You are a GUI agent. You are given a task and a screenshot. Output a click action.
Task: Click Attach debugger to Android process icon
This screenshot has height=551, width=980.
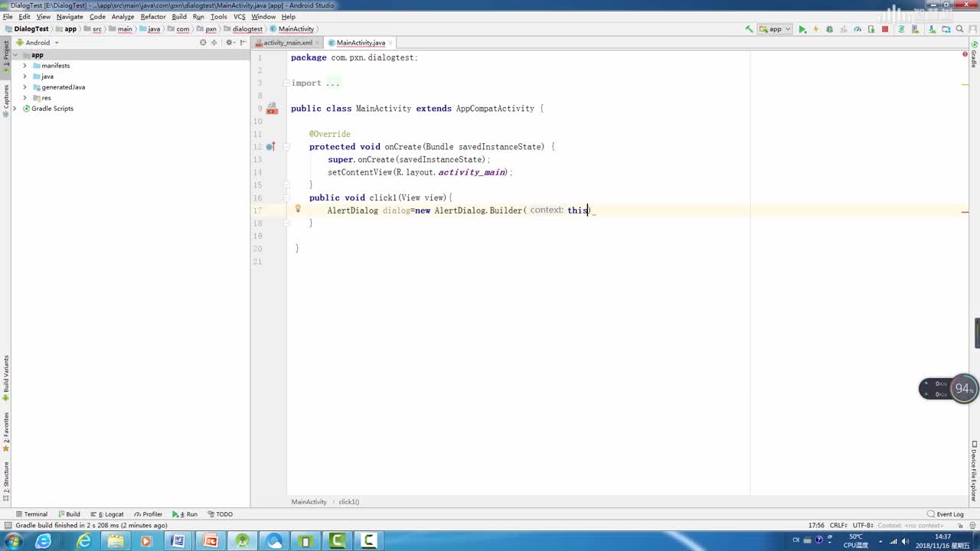tap(871, 29)
